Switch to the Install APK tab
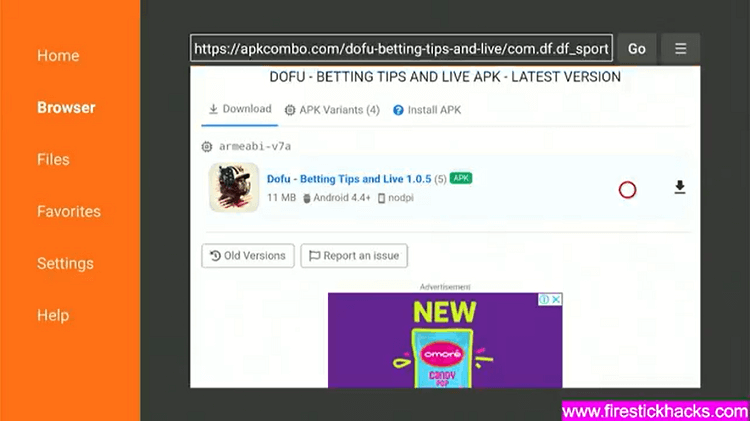This screenshot has height=421, width=750. (427, 110)
